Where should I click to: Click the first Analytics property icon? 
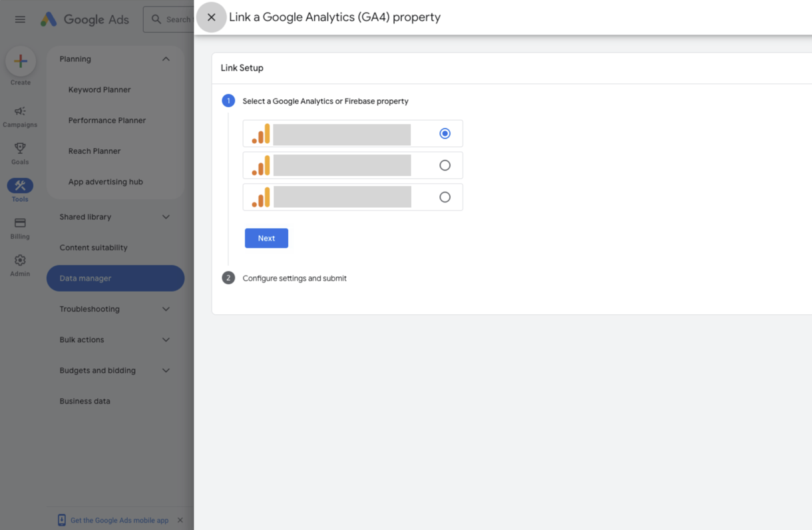click(261, 134)
